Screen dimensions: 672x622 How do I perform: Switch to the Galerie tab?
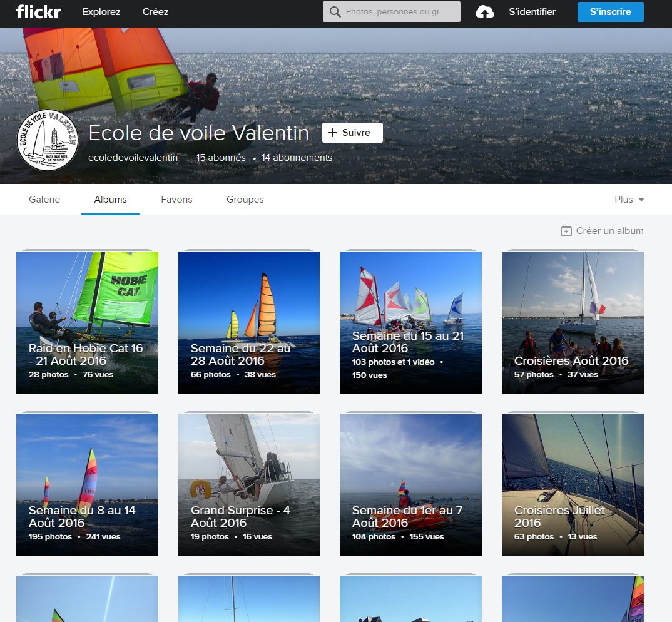(x=44, y=200)
